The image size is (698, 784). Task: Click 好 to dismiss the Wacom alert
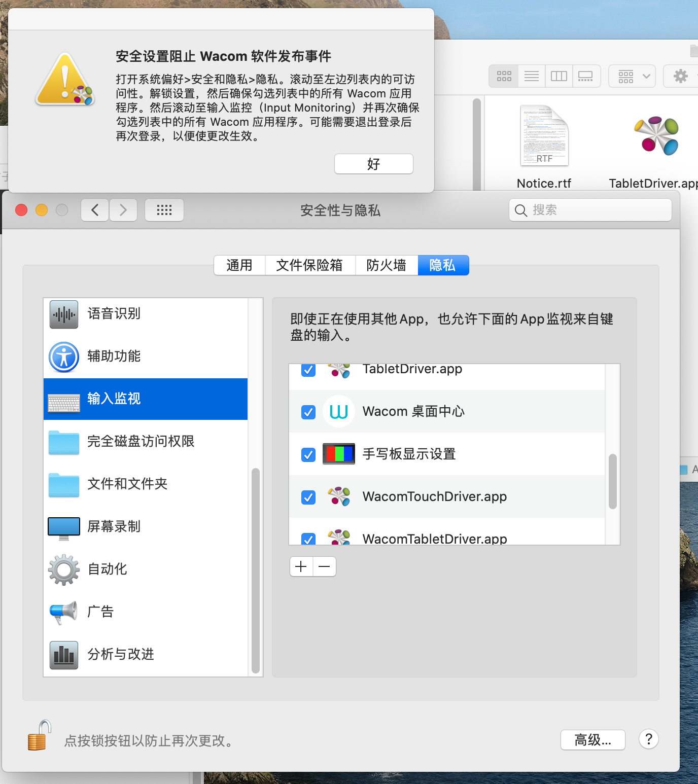click(x=374, y=164)
